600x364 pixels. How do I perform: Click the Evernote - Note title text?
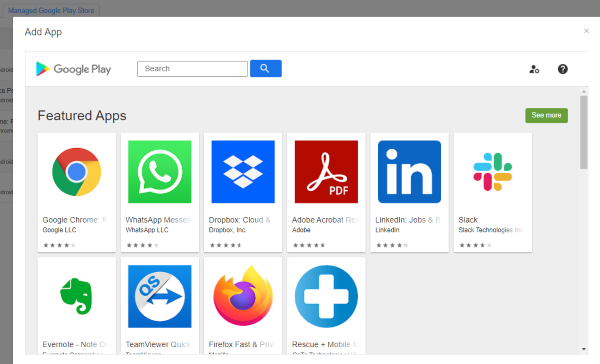pyautogui.click(x=75, y=344)
